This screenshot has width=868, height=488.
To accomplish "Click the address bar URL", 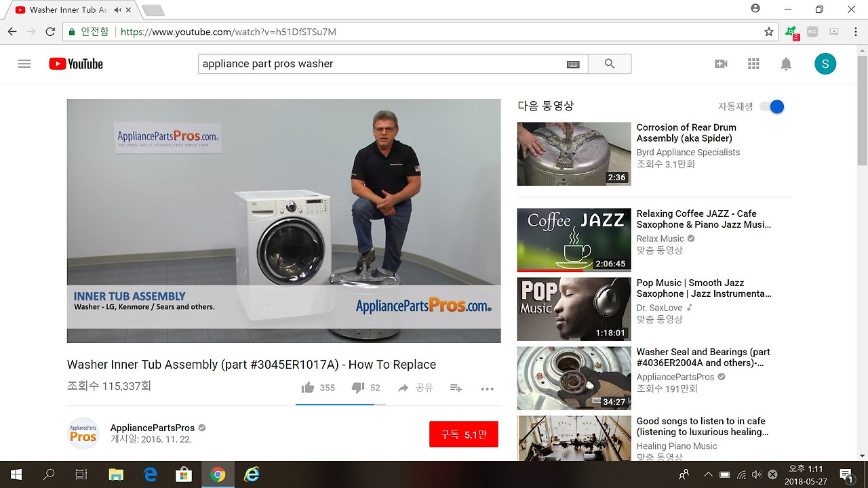I will tap(229, 32).
